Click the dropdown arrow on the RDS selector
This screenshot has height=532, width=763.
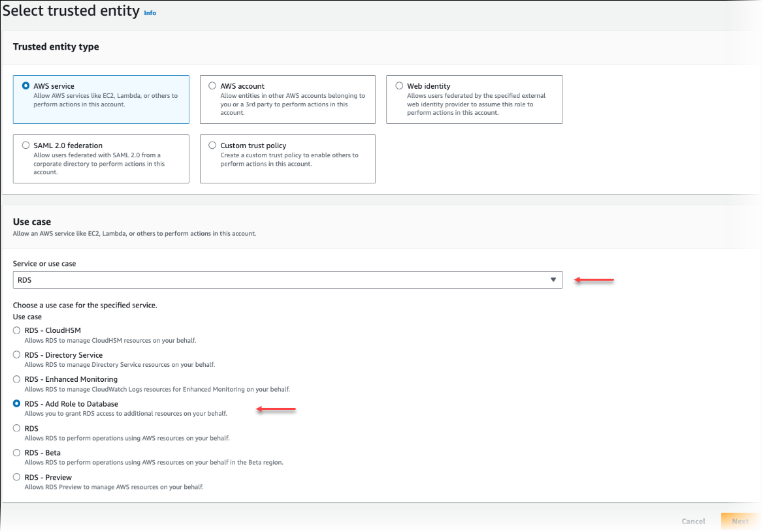coord(552,279)
